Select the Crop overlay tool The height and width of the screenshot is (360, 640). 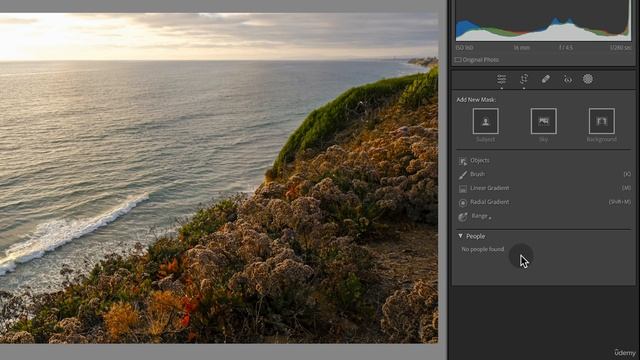coord(524,79)
